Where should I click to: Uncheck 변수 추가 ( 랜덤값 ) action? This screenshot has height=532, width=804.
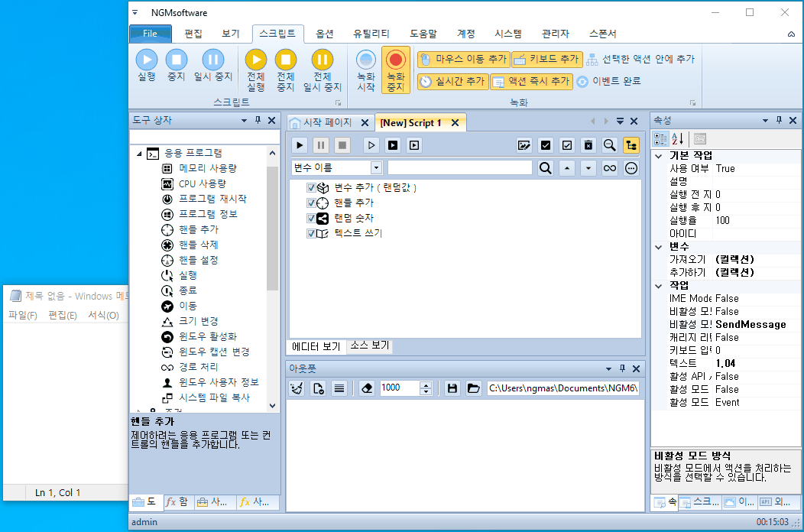click(x=311, y=188)
